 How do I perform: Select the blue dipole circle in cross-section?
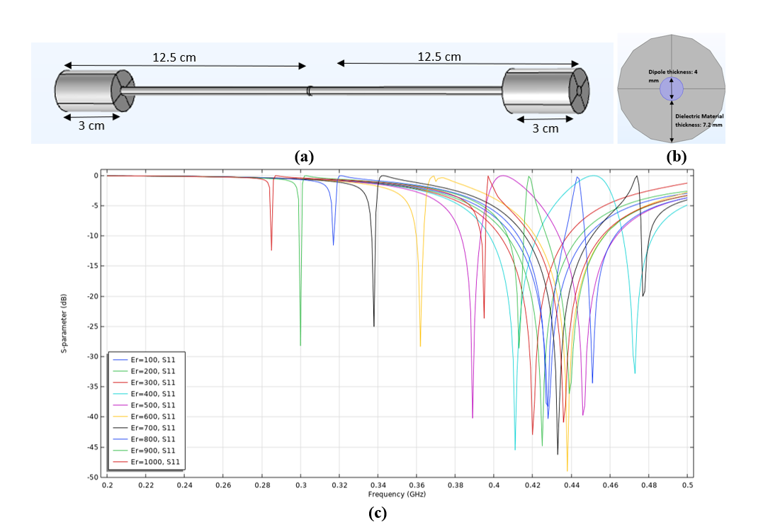pos(671,89)
